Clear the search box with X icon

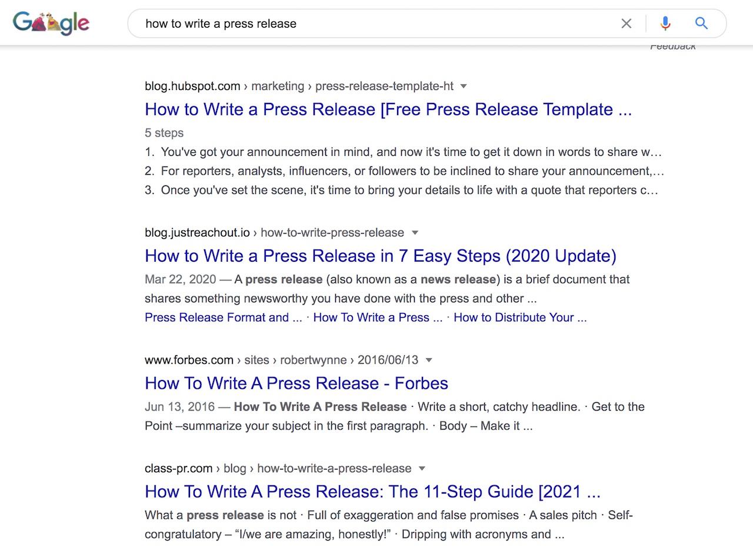point(627,24)
